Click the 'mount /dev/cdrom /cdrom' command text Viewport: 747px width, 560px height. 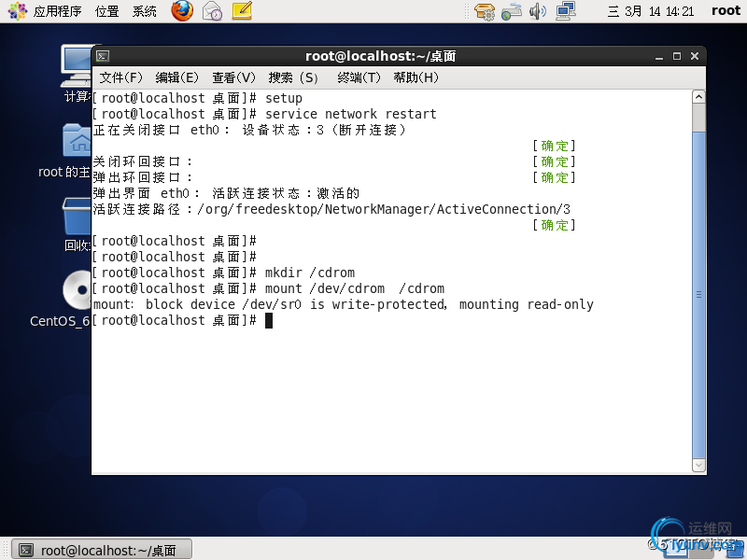[x=355, y=288]
